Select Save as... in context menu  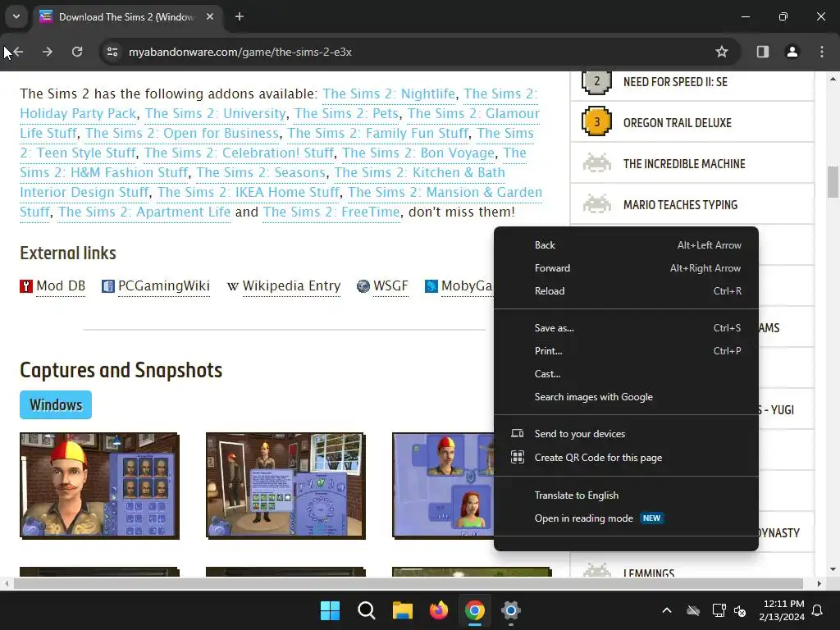[626, 328]
